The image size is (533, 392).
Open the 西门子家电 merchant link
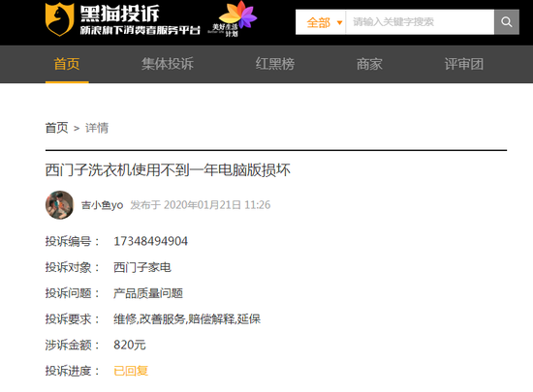point(142,267)
